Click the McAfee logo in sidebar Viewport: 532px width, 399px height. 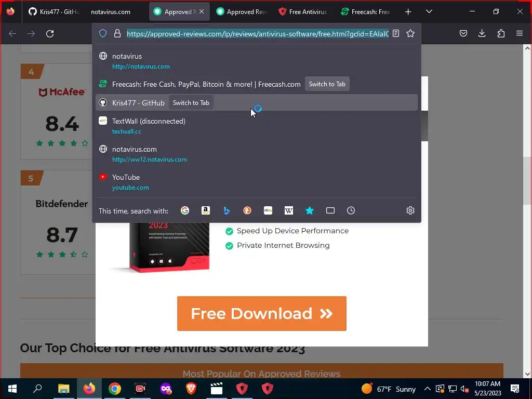coord(62,91)
